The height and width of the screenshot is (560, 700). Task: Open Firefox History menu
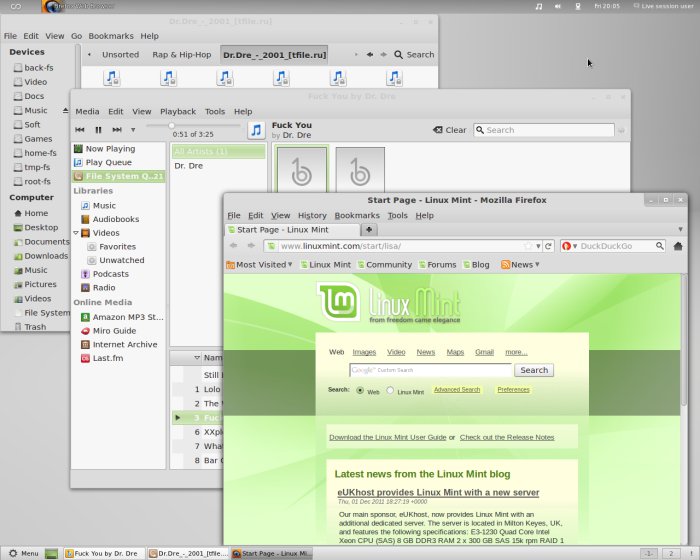coord(312,216)
